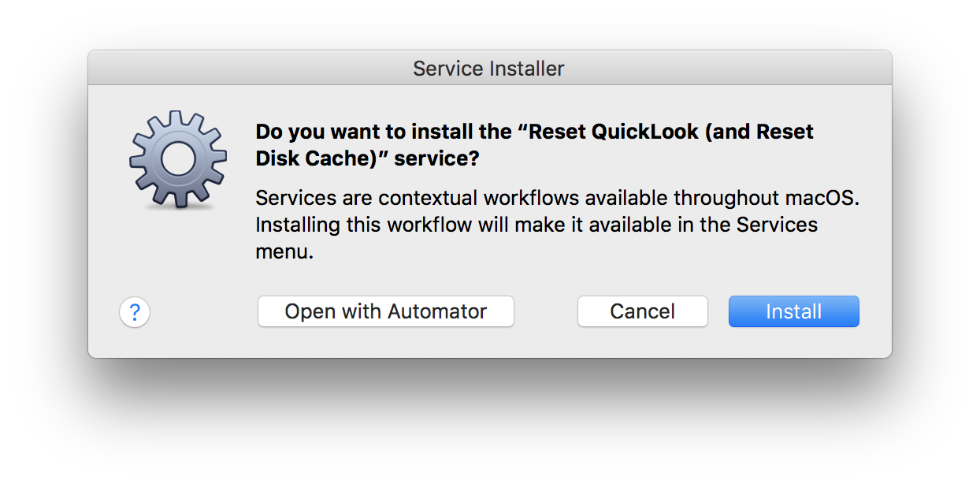The height and width of the screenshot is (484, 980).
Task: Show help for the Service Installer dialog
Action: click(135, 312)
